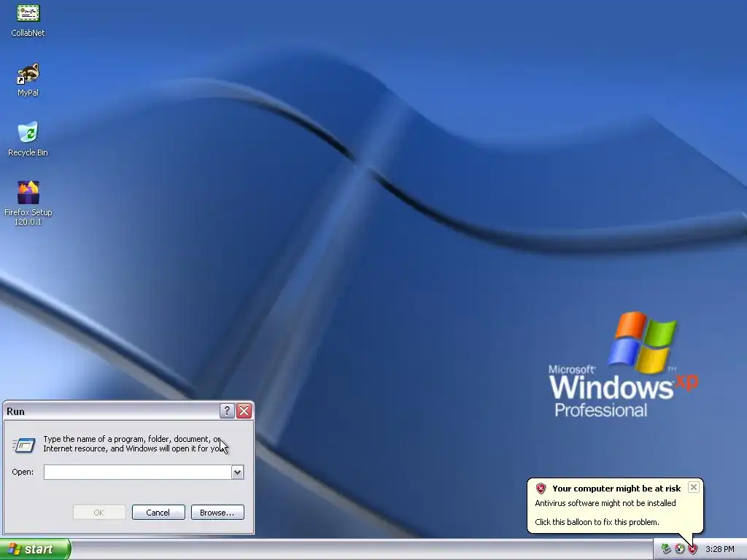Click the red security shield tray icon
The width and height of the screenshot is (747, 560).
click(693, 549)
